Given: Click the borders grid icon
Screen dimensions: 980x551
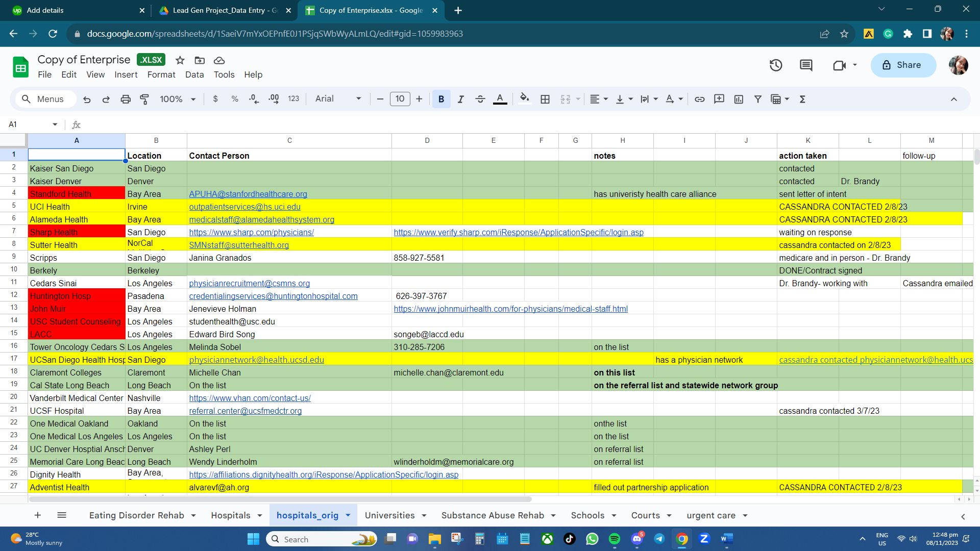Looking at the screenshot, I should (x=545, y=99).
